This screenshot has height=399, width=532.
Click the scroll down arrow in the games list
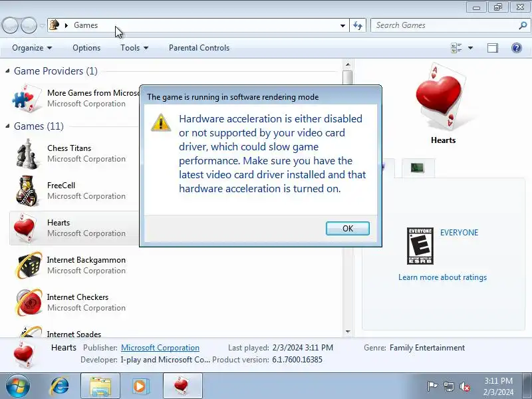[348, 331]
